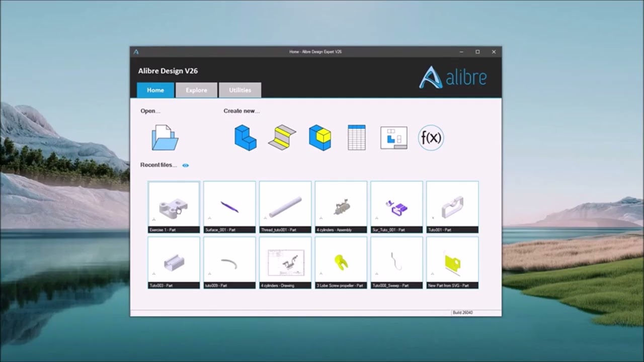Create a new 2D Drawing

[x=394, y=137]
